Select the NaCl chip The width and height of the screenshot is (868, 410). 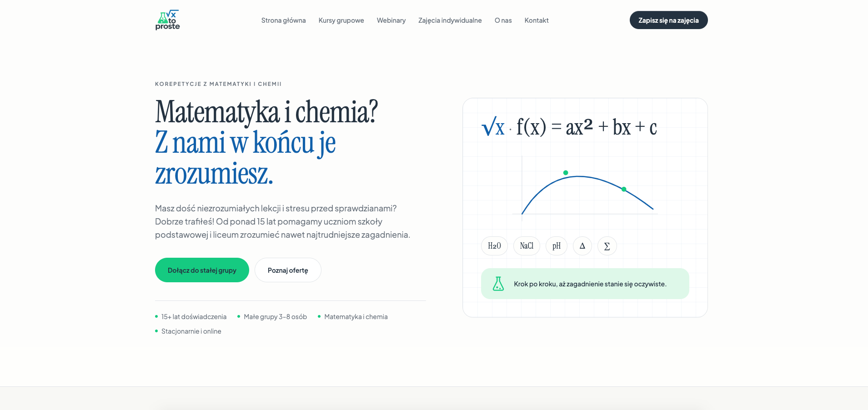click(527, 246)
